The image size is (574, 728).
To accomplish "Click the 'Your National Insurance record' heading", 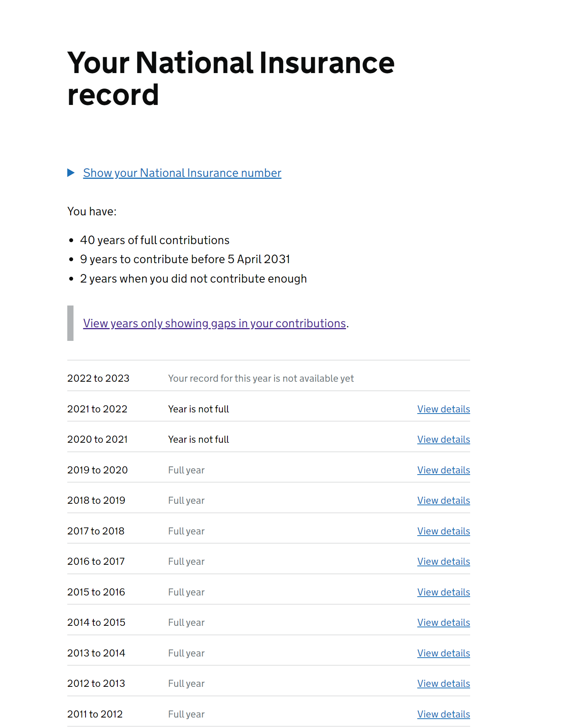I will [231, 79].
